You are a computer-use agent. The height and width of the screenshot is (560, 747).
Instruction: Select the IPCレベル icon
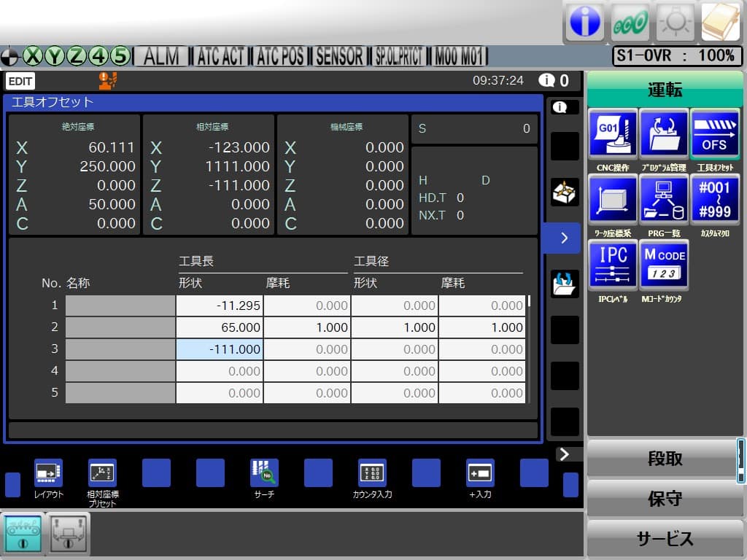point(612,264)
